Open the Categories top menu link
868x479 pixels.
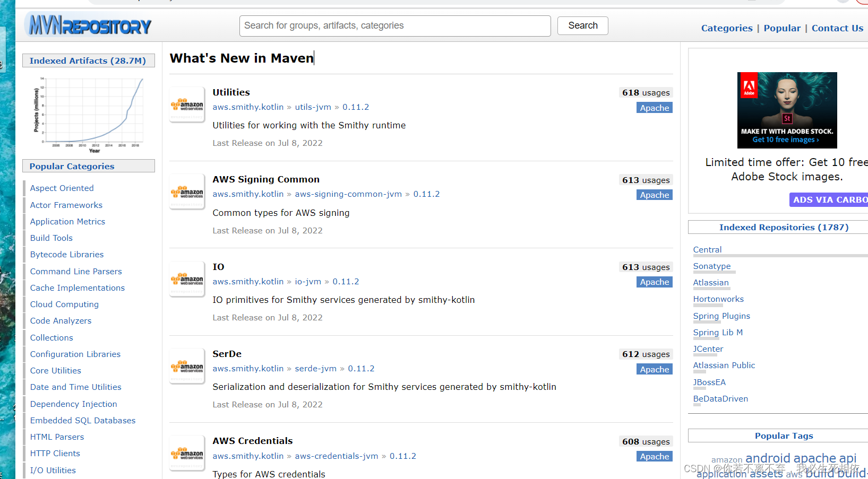(727, 28)
